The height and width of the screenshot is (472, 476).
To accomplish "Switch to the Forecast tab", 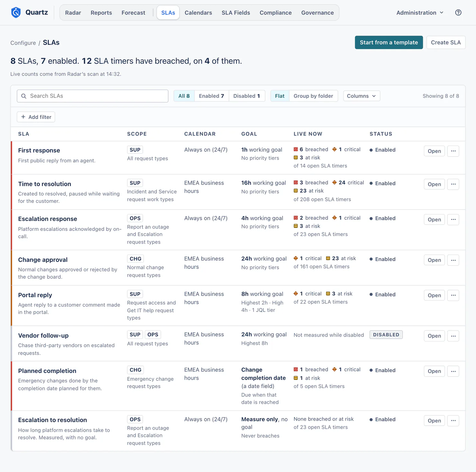I will (133, 13).
